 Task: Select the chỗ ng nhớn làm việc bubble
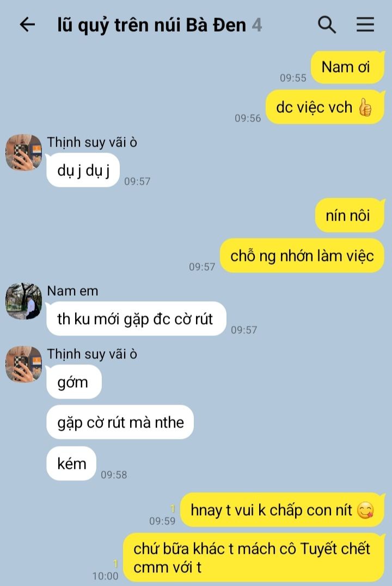[302, 256]
